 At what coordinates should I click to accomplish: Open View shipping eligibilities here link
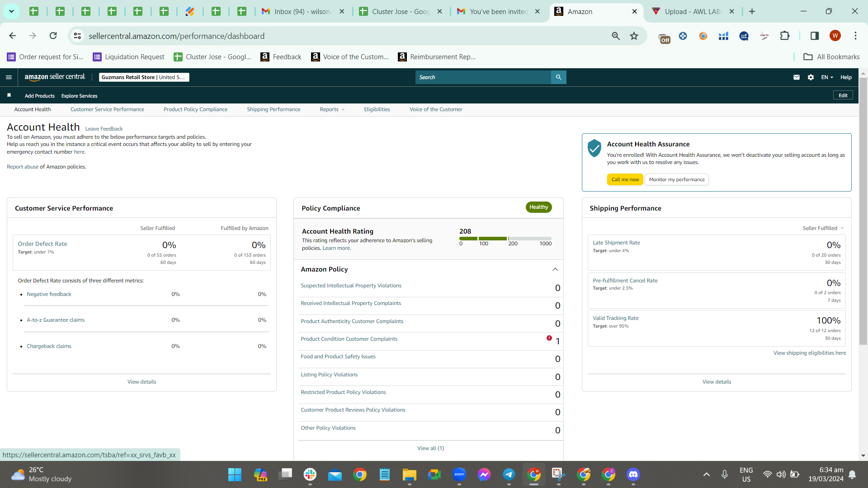click(810, 353)
